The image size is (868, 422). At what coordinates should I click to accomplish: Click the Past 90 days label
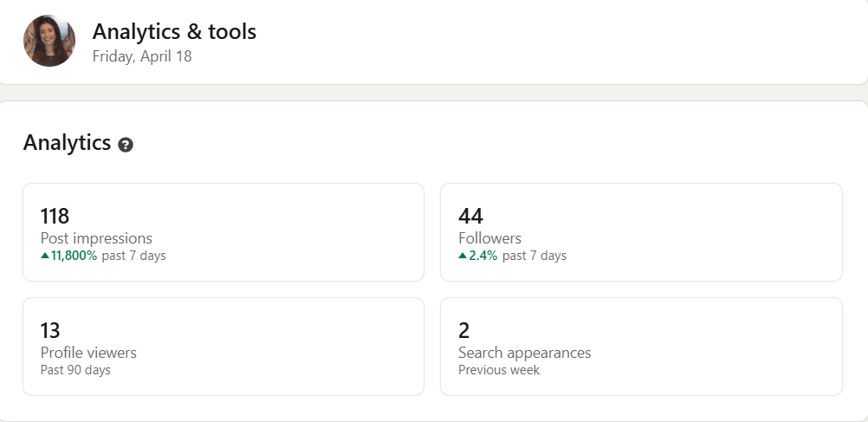pyautogui.click(x=75, y=370)
